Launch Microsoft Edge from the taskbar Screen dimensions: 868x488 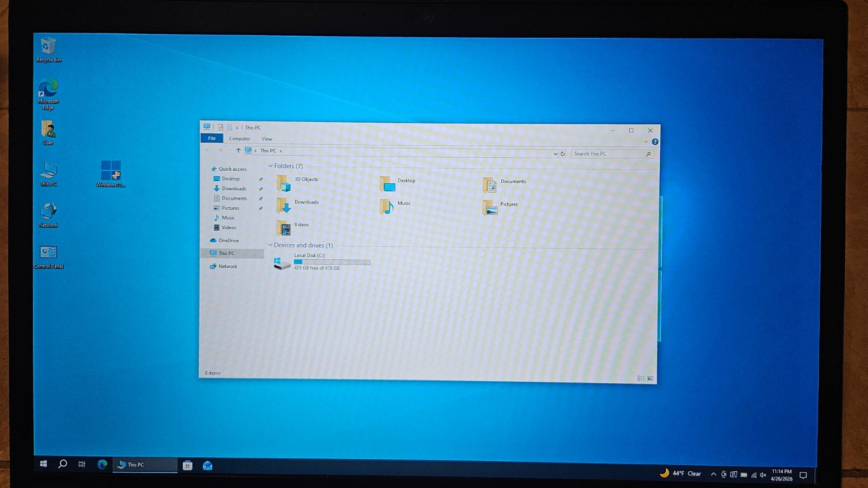pos(102,464)
